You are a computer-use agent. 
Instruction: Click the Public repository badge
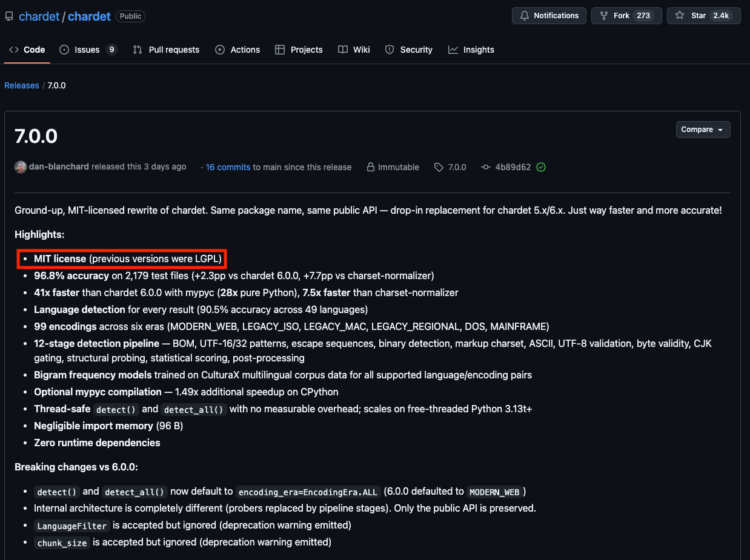point(130,16)
